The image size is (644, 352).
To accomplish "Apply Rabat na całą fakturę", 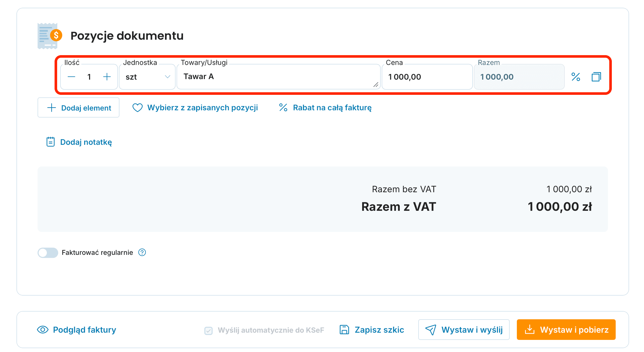I will coord(325,107).
